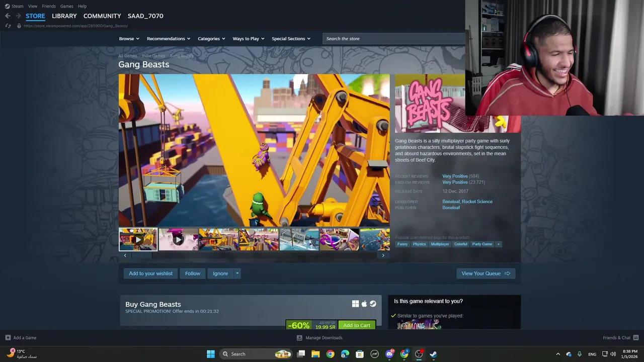This screenshot has width=644, height=362.
Task: Click the thumbnail strip scrollbar handle
Action: point(141,255)
